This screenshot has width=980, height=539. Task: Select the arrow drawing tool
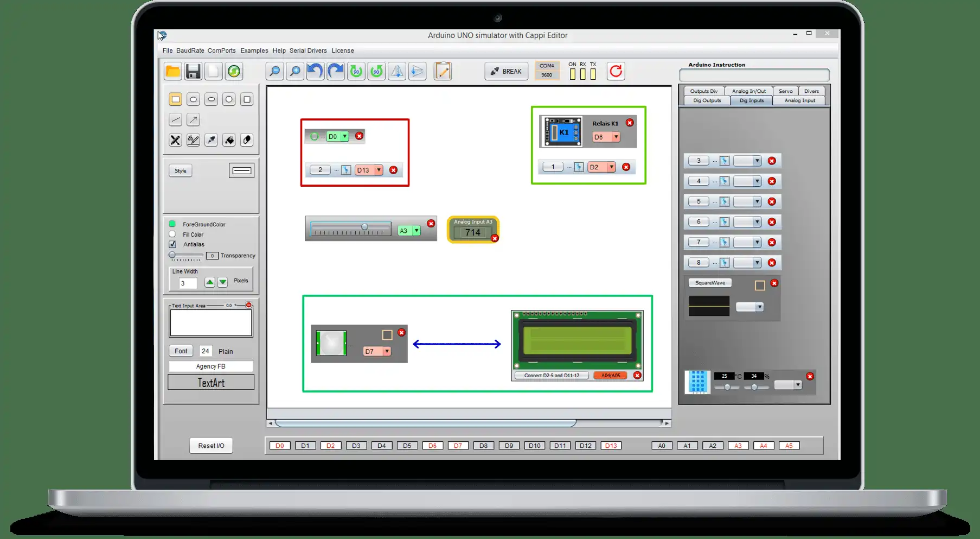[x=193, y=119]
